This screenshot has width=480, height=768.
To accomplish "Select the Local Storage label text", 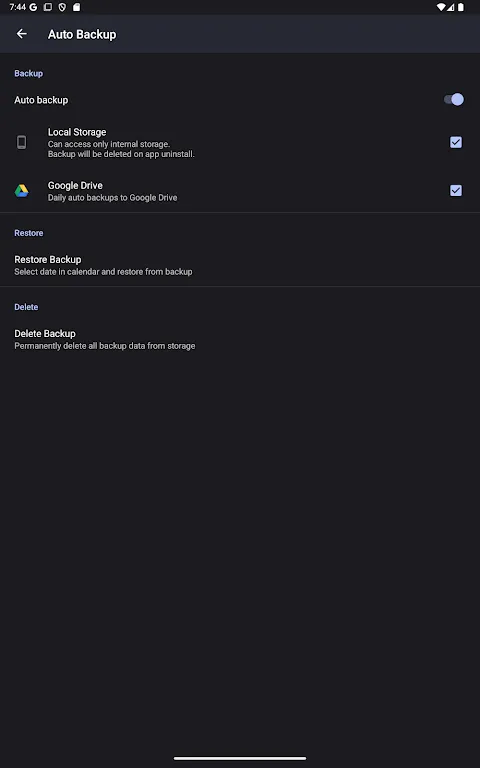I will [77, 132].
